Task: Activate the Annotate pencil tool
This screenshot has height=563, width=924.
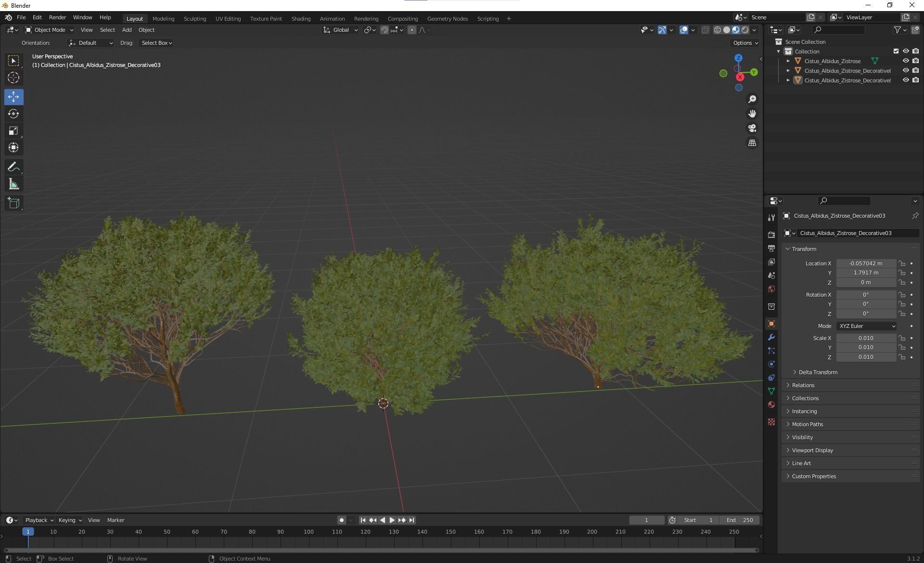Action: (x=13, y=167)
